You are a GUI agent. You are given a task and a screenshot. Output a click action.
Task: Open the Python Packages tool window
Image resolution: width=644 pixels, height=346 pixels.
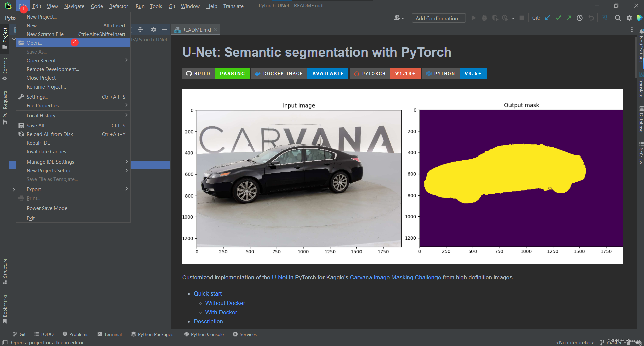(x=152, y=334)
